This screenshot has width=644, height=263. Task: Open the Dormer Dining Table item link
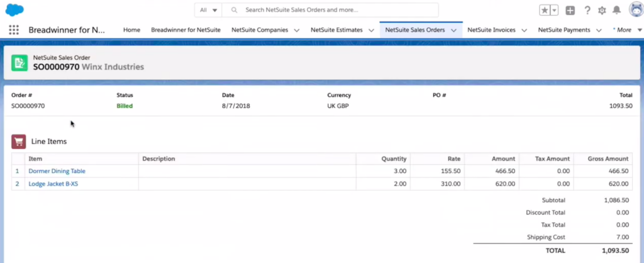point(57,171)
